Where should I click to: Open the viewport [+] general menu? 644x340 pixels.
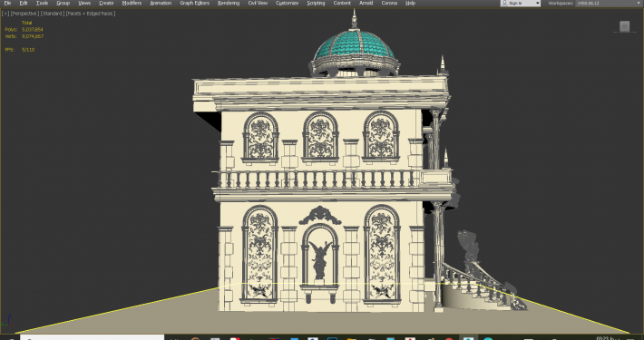pos(5,13)
